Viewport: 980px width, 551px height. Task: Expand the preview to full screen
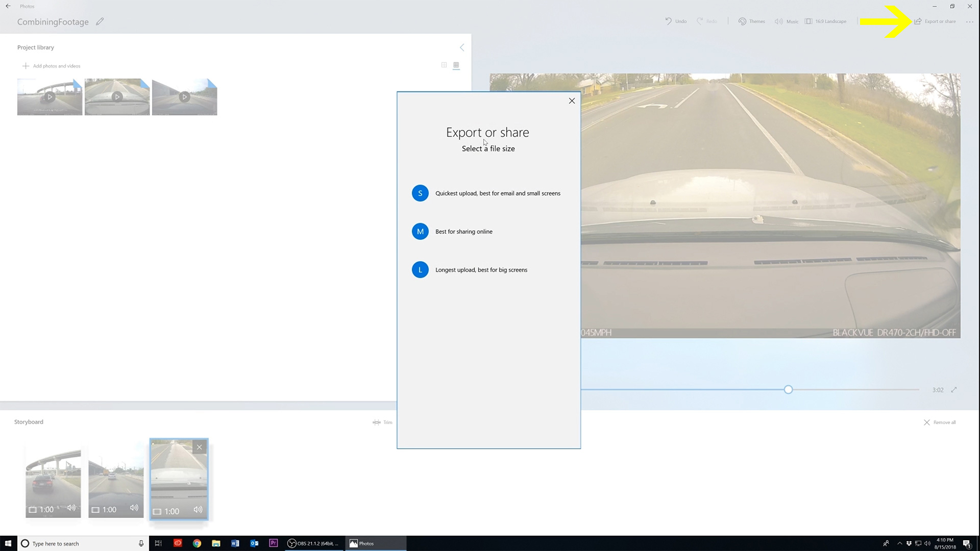tap(954, 390)
